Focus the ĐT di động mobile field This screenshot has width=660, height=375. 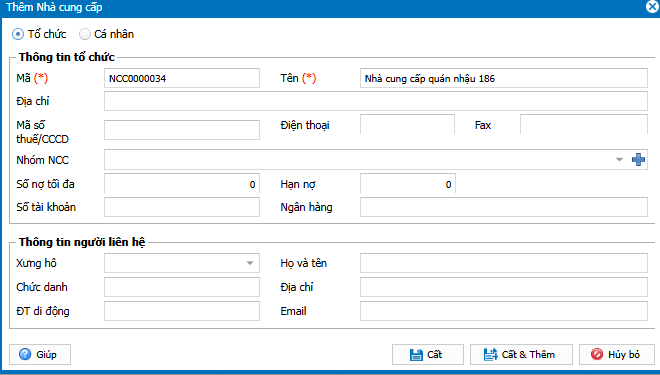click(x=182, y=311)
